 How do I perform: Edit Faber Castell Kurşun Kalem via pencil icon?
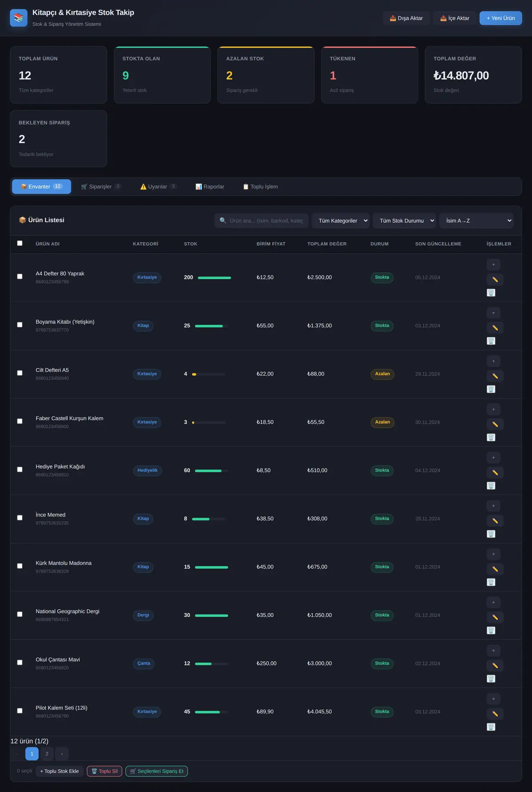coord(495,424)
